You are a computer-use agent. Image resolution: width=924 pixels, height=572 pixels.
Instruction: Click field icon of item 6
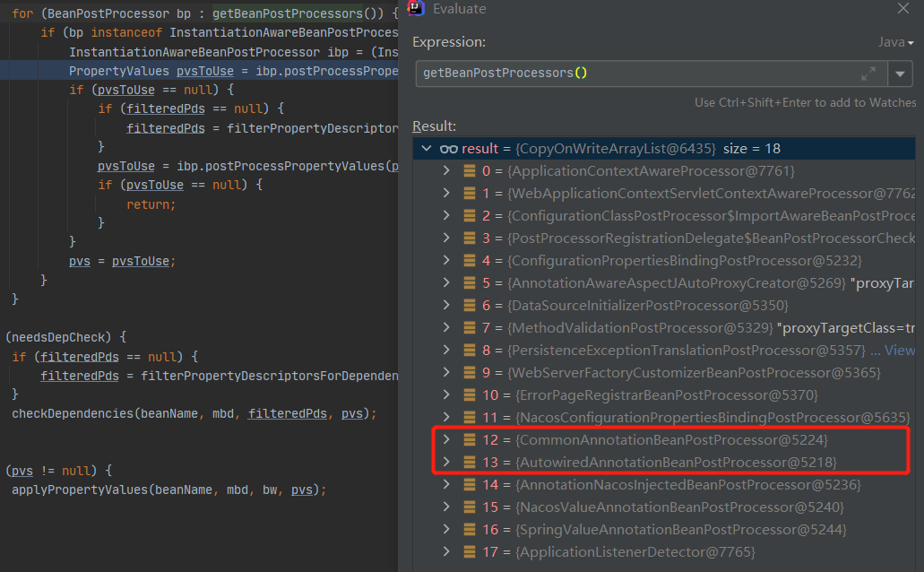pos(469,306)
